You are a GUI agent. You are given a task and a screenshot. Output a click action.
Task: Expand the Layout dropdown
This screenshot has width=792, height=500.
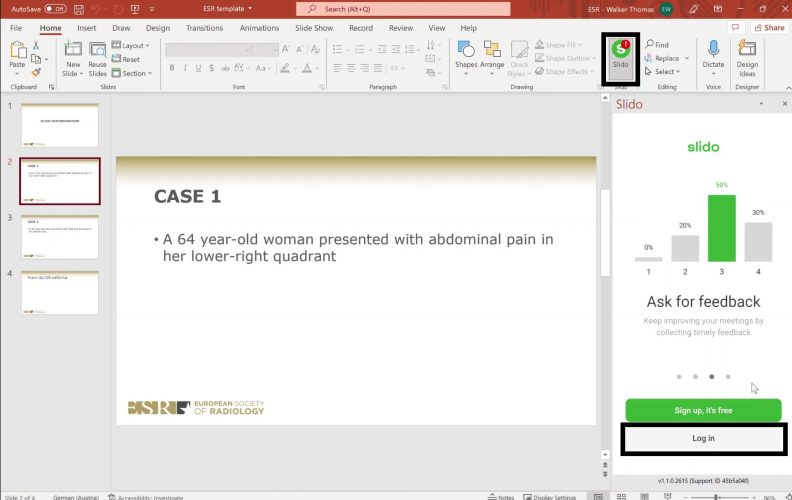click(x=132, y=46)
